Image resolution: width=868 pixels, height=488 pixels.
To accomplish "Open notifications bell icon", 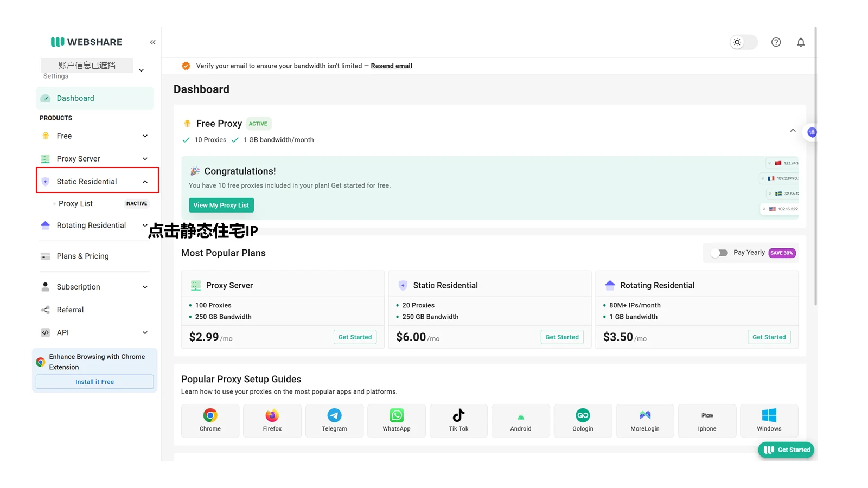I will 801,42.
